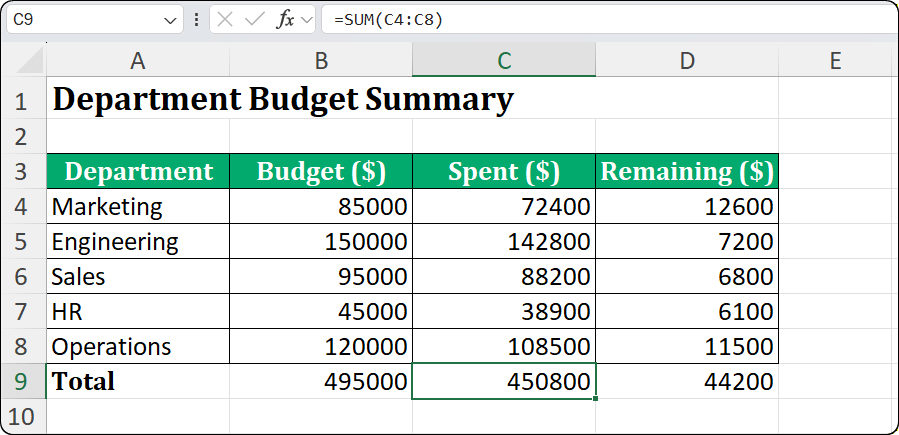Click Sales budget value 95000
The image size is (899, 435).
pyautogui.click(x=321, y=276)
